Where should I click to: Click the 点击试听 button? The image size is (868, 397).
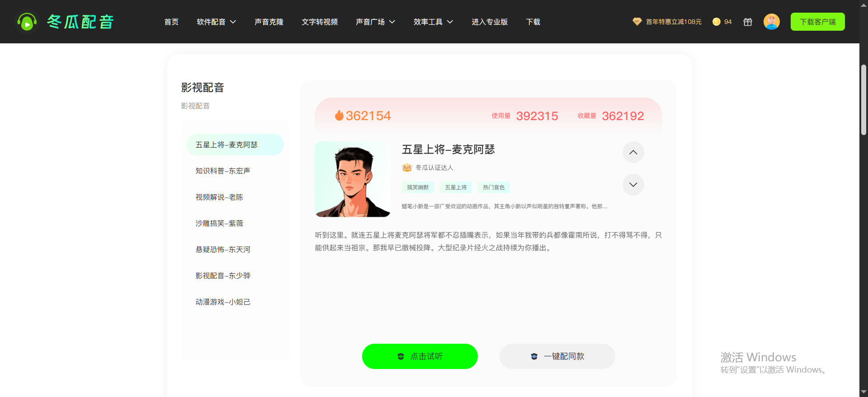[x=420, y=356]
